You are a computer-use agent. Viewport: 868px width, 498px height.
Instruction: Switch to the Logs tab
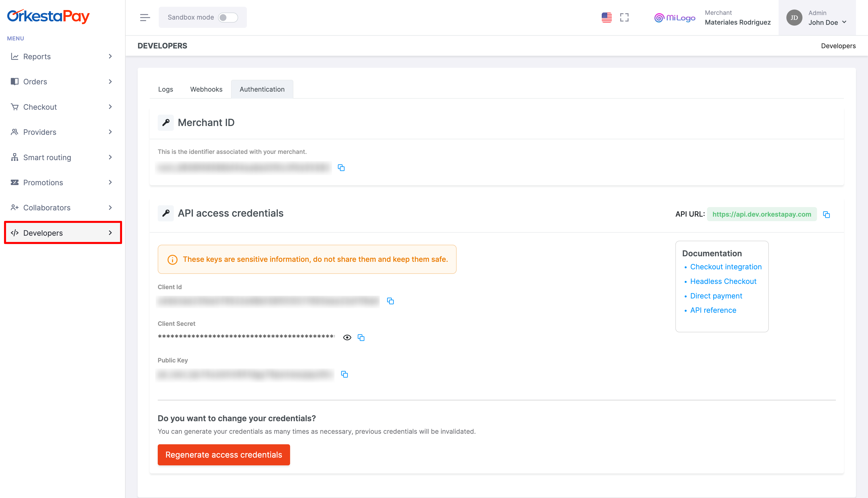[166, 89]
